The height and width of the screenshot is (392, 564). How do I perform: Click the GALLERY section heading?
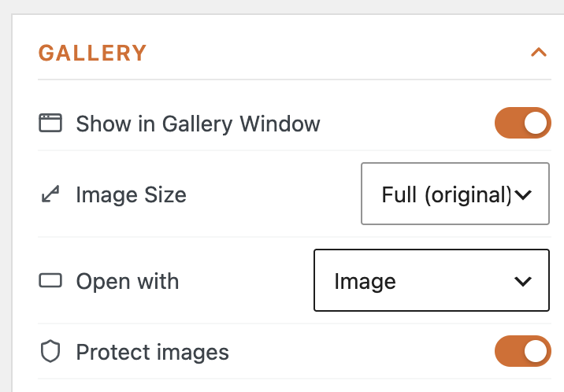coord(92,54)
